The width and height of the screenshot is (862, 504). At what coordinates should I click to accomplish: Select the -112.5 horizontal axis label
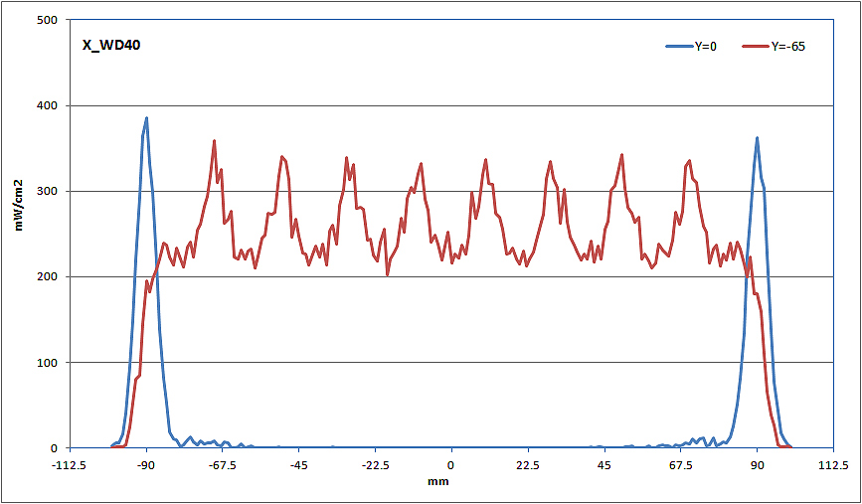point(70,464)
